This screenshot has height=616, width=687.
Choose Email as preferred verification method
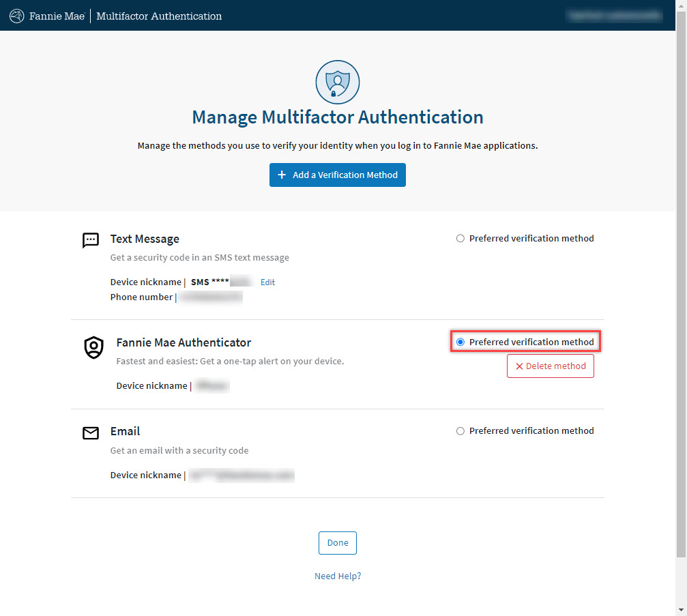tap(461, 431)
